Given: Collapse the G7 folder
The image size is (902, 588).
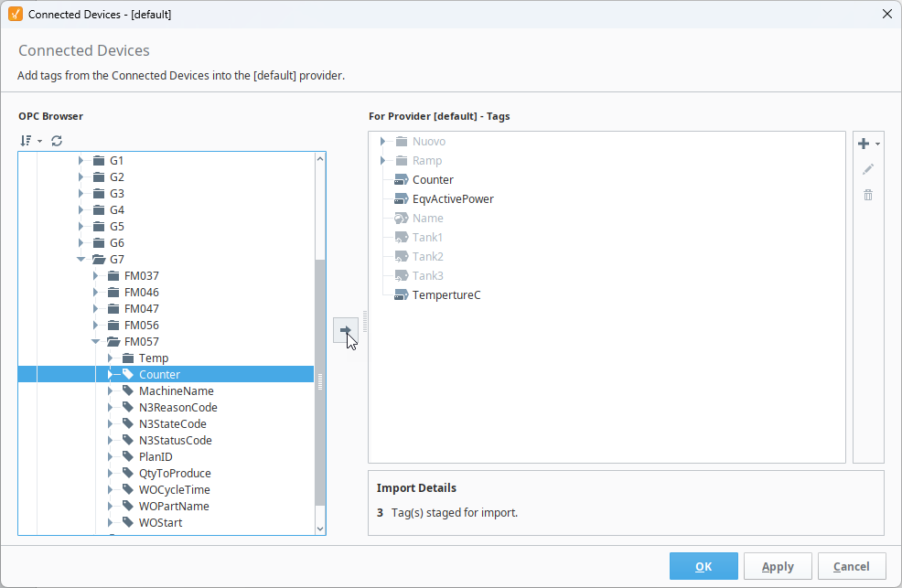Looking at the screenshot, I should pyautogui.click(x=81, y=260).
